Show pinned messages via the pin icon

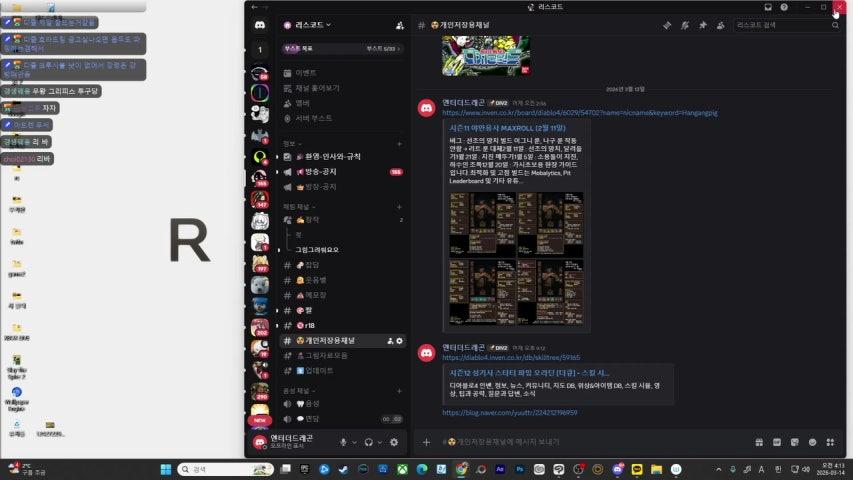(x=703, y=25)
